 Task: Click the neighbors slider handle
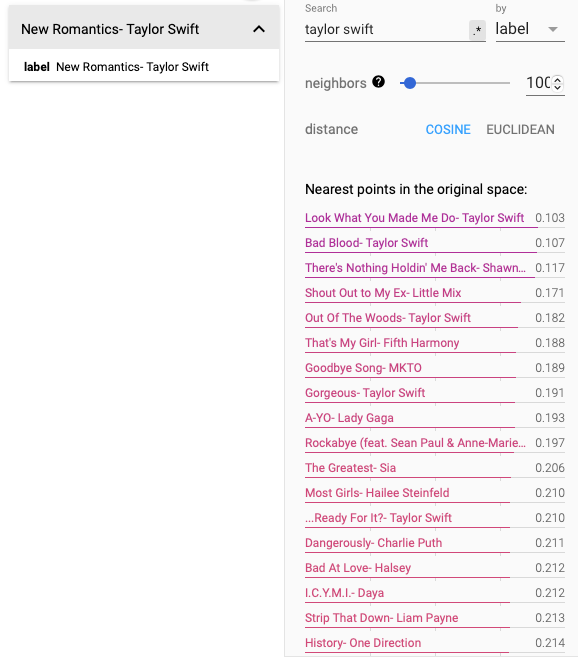pyautogui.click(x=410, y=83)
